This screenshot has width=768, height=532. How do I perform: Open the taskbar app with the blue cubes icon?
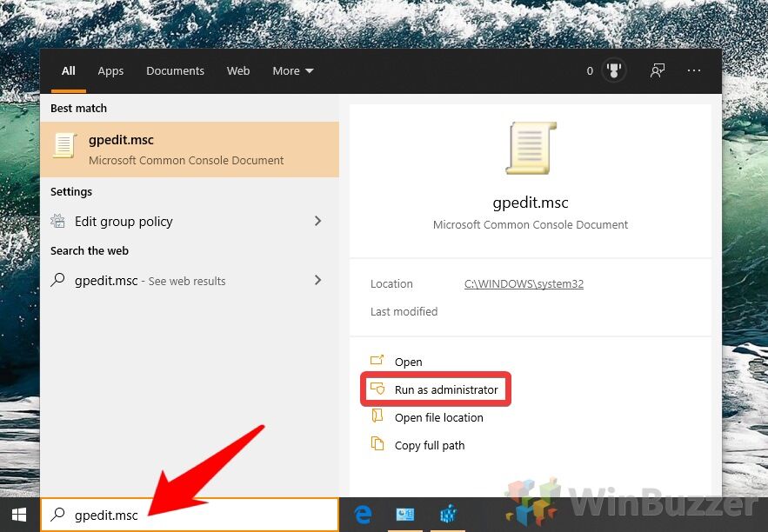tap(448, 515)
